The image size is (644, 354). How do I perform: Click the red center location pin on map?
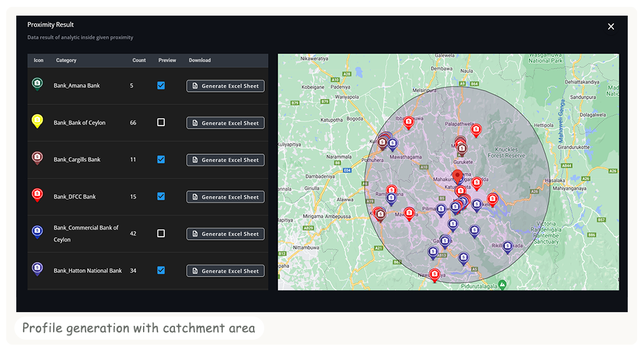point(457,177)
